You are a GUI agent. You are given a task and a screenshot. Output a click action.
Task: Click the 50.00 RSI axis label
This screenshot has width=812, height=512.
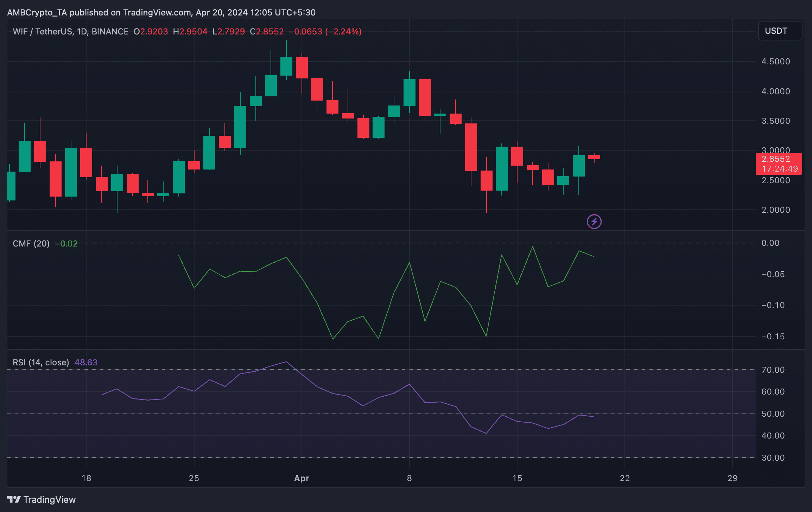773,414
